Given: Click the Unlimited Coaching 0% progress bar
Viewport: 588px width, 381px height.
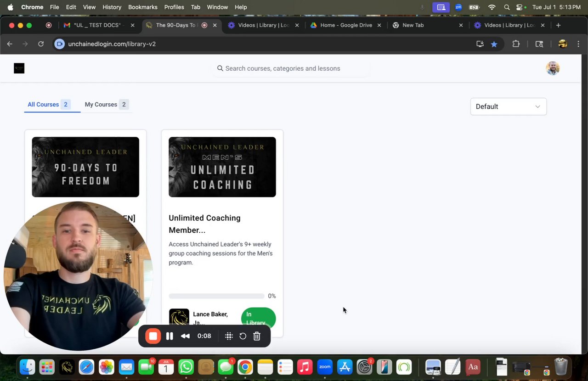Looking at the screenshot, I should click(x=216, y=296).
